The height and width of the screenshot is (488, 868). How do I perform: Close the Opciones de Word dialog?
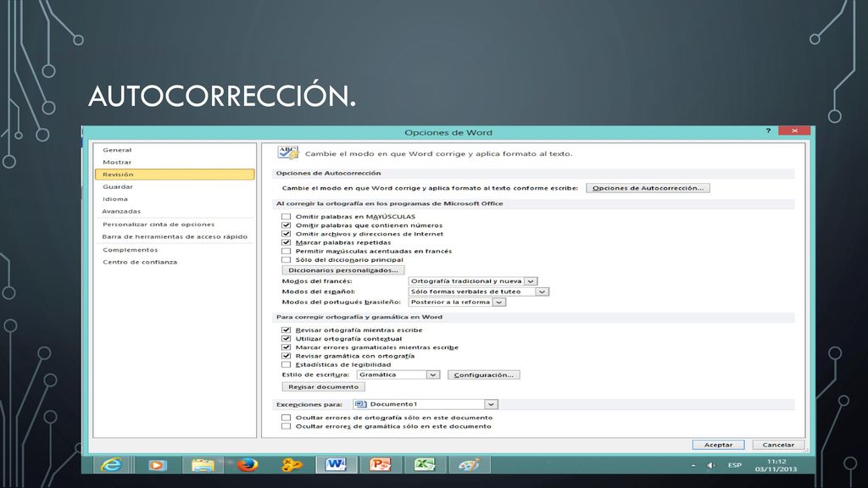click(794, 130)
